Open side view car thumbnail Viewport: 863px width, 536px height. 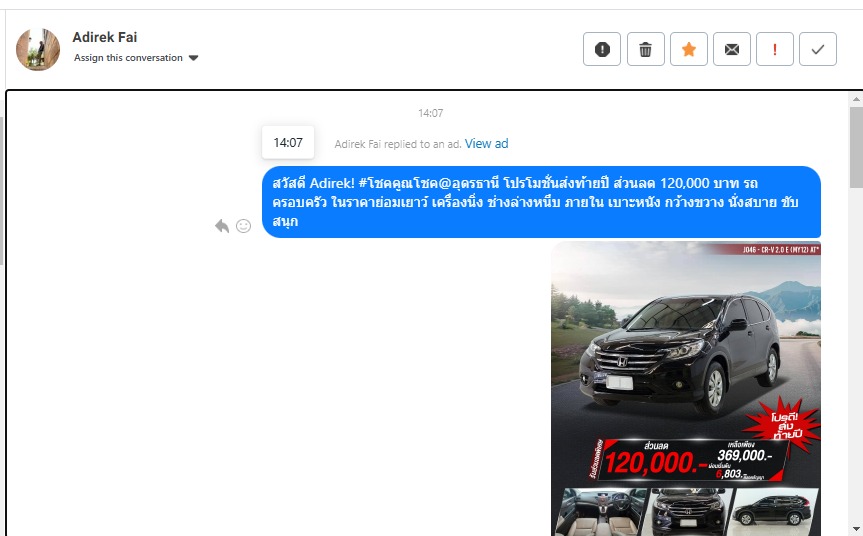coord(774,512)
